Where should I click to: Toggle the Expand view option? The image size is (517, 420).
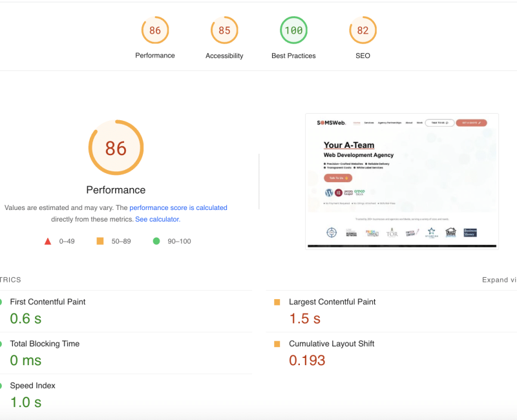(499, 280)
